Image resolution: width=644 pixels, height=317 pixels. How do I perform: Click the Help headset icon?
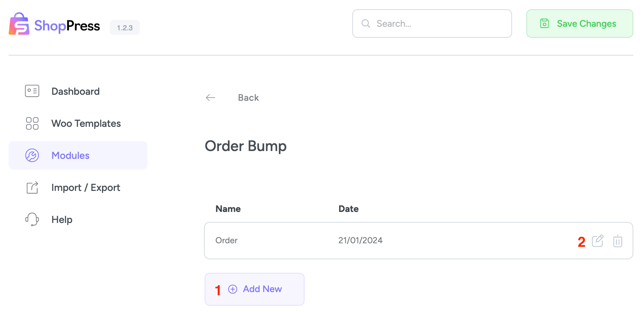pos(32,219)
